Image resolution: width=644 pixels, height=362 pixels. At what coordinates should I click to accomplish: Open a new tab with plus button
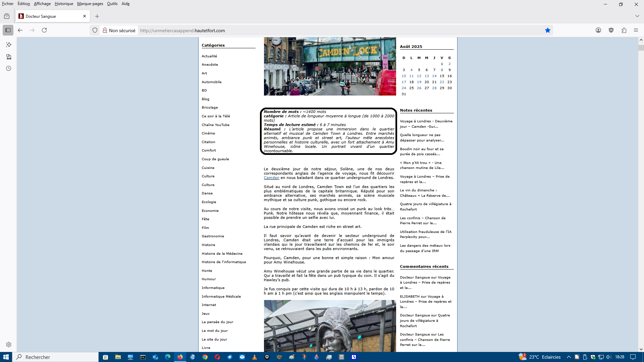(97, 16)
